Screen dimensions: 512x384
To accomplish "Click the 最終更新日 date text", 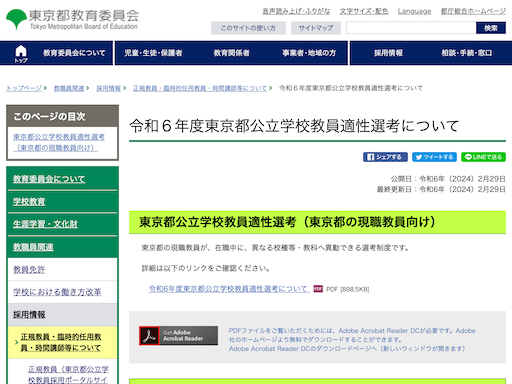I will (x=441, y=189).
